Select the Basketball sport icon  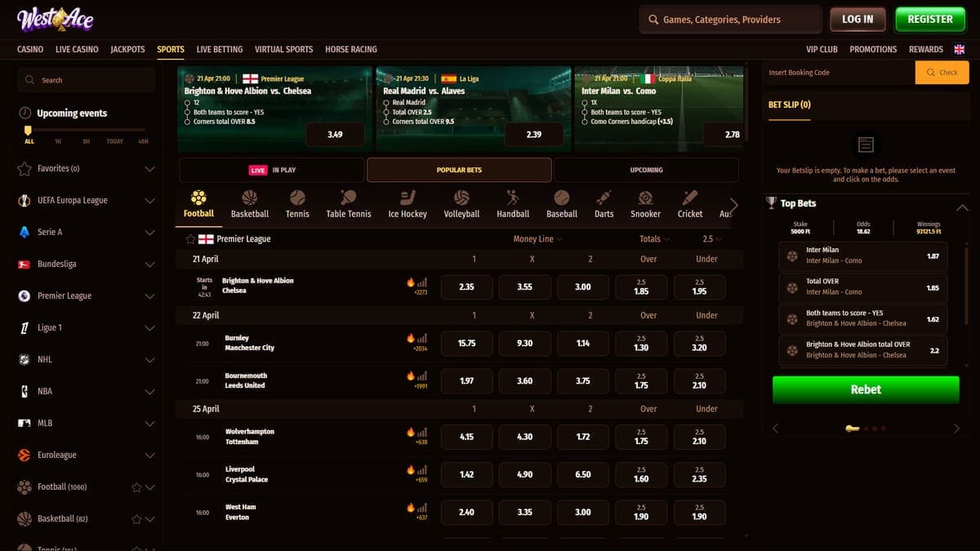(x=249, y=198)
